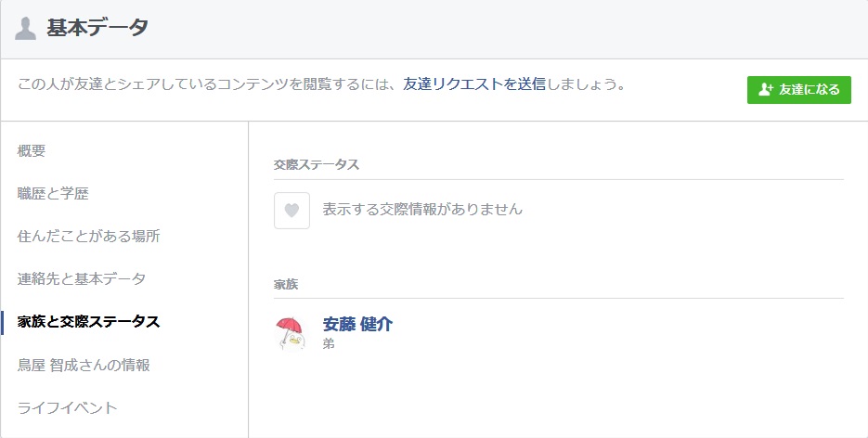Click the 基本データ header title

tap(97, 28)
